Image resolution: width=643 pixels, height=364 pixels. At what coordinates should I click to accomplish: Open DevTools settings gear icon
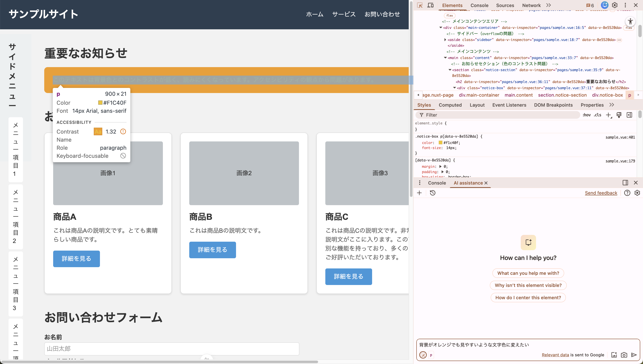615,5
